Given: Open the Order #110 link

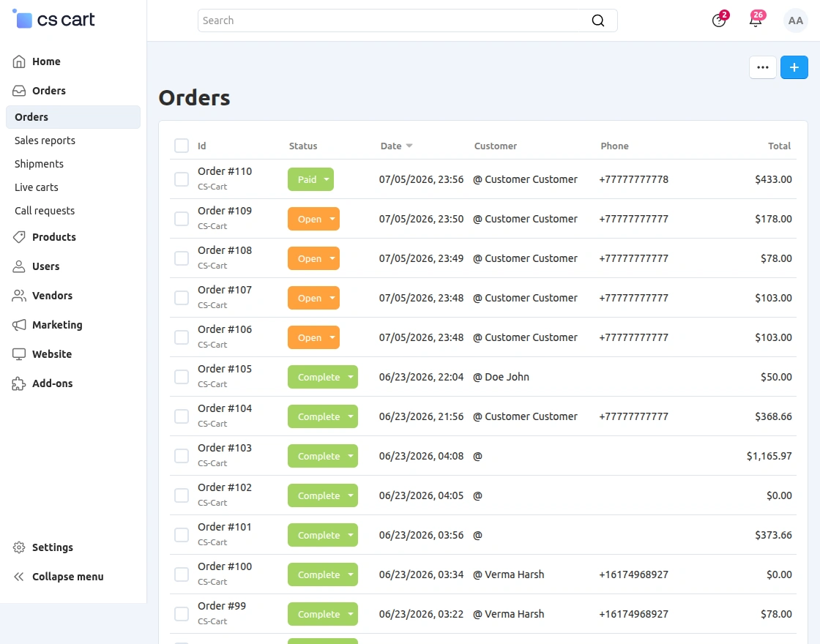Looking at the screenshot, I should (x=225, y=171).
